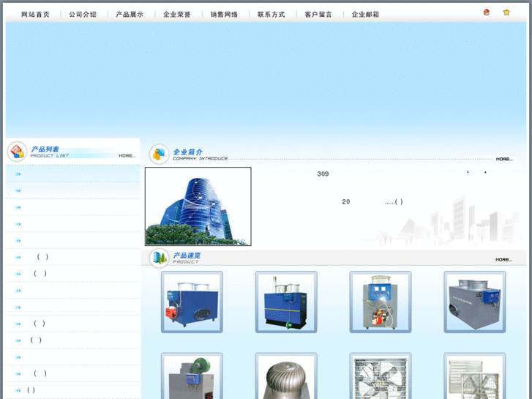Screen dimensions: 532x399
Task: Open roof turbine ventilator thumbnail
Action: 286,376
